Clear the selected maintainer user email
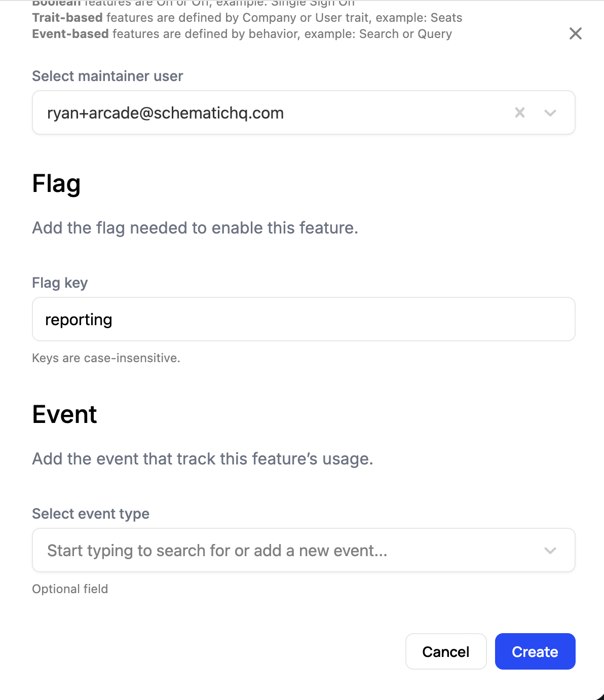Viewport: 604px width, 700px height. click(x=519, y=112)
